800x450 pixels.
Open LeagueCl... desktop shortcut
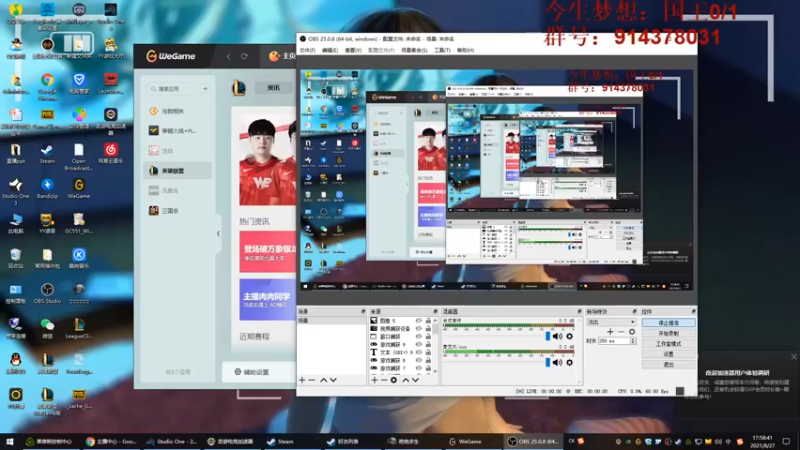point(79,329)
